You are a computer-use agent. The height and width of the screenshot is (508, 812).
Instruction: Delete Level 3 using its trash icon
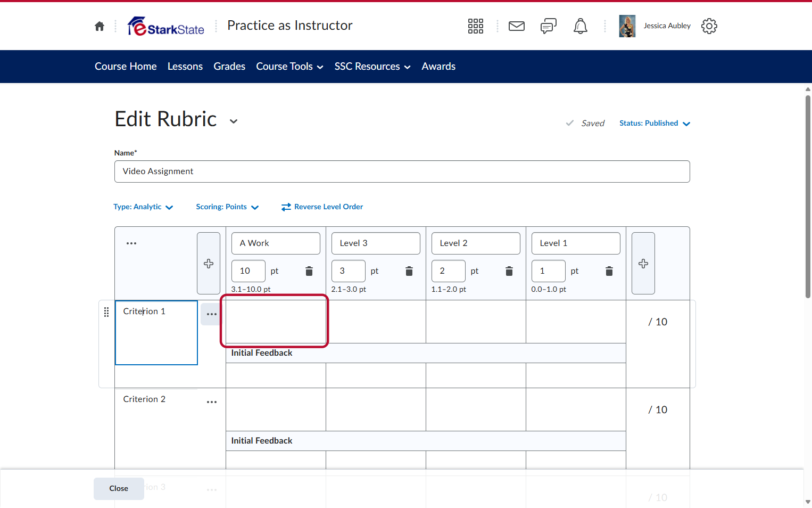pyautogui.click(x=409, y=271)
